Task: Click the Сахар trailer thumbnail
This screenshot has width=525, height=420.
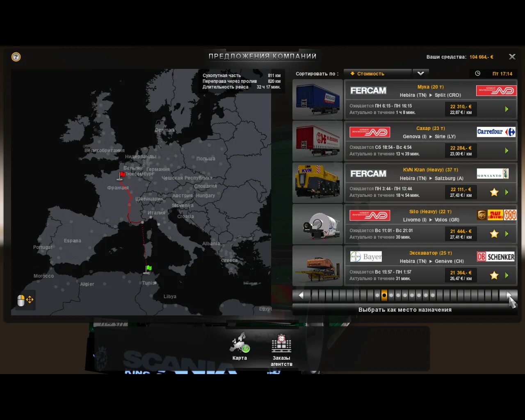Action: pyautogui.click(x=317, y=141)
